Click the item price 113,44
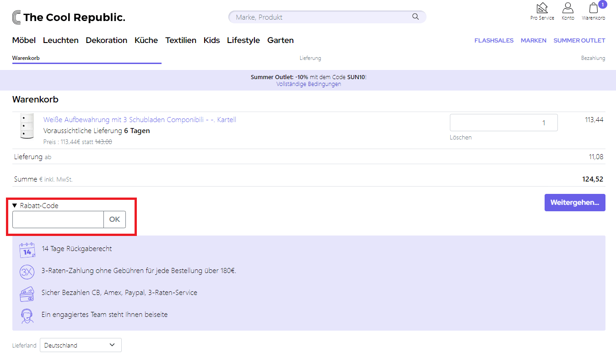The image size is (616, 364). [594, 120]
